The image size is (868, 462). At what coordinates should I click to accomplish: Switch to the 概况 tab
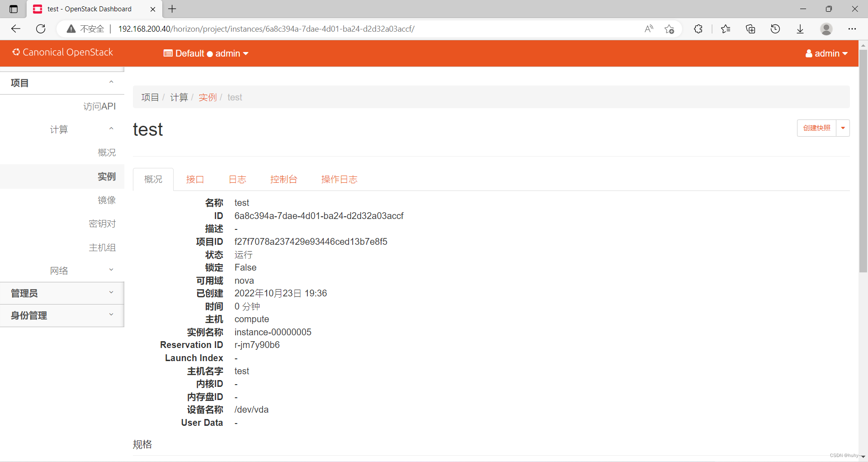[x=153, y=179]
